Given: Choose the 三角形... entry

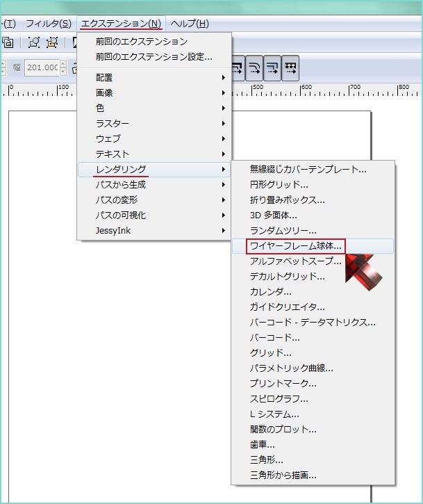Looking at the screenshot, I should pos(313,460).
